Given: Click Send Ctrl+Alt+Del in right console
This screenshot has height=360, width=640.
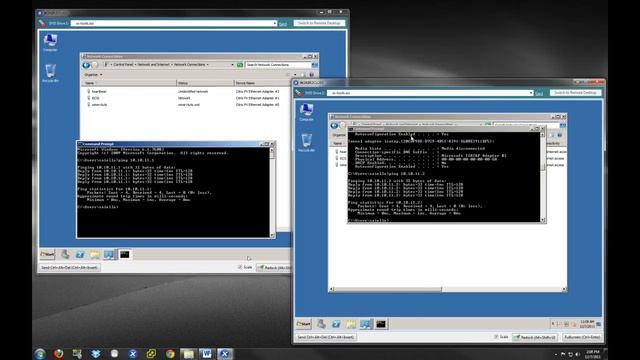Looking at the screenshot, I should point(326,337).
